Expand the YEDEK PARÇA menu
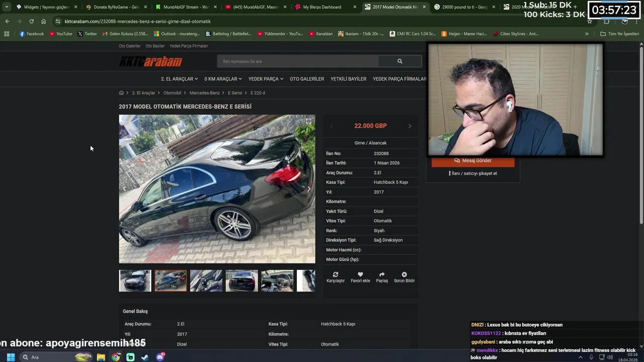The height and width of the screenshot is (362, 644). 266,79
